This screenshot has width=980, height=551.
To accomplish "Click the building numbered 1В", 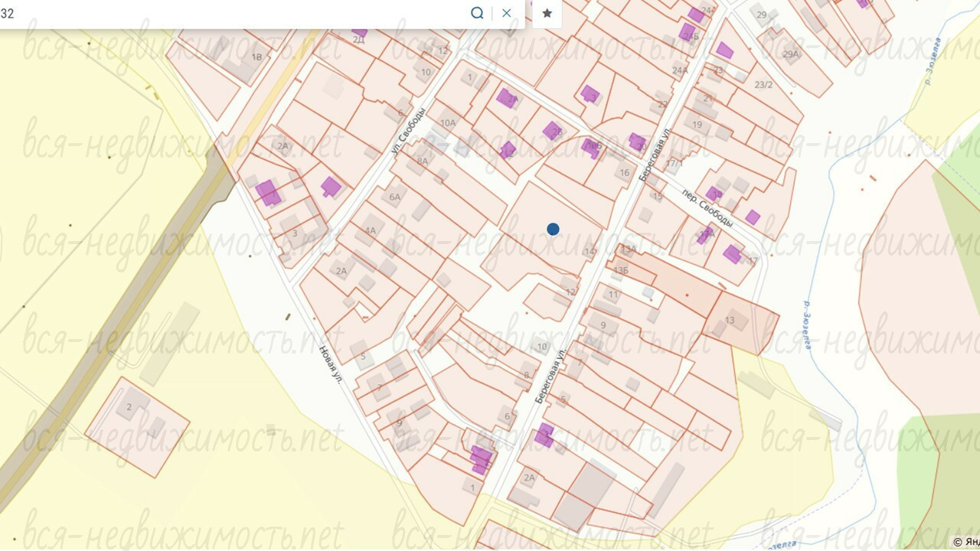I will click(257, 57).
